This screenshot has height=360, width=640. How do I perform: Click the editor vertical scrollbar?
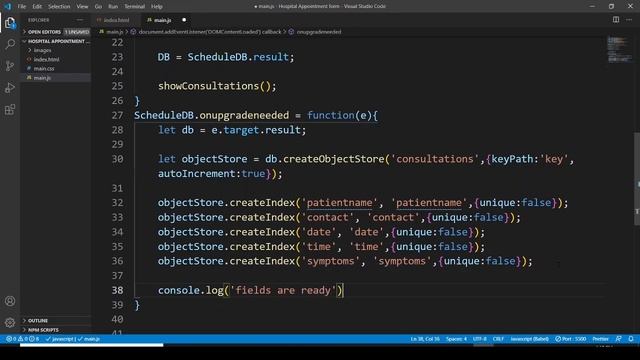(636, 179)
